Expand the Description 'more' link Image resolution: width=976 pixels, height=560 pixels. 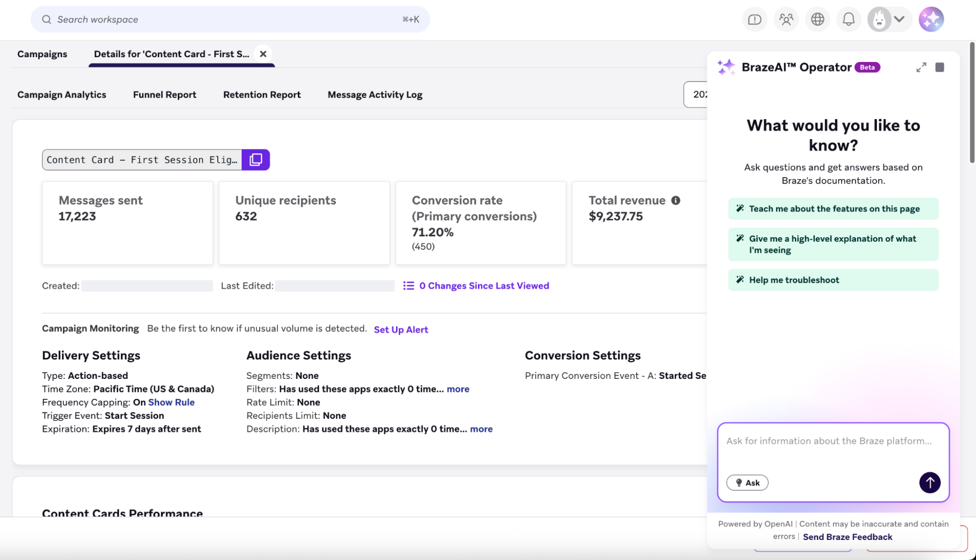click(x=481, y=429)
